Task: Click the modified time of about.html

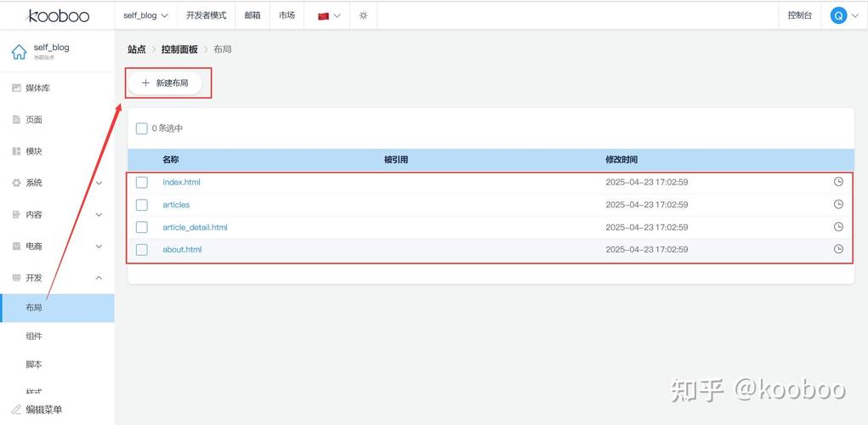Action: point(647,250)
